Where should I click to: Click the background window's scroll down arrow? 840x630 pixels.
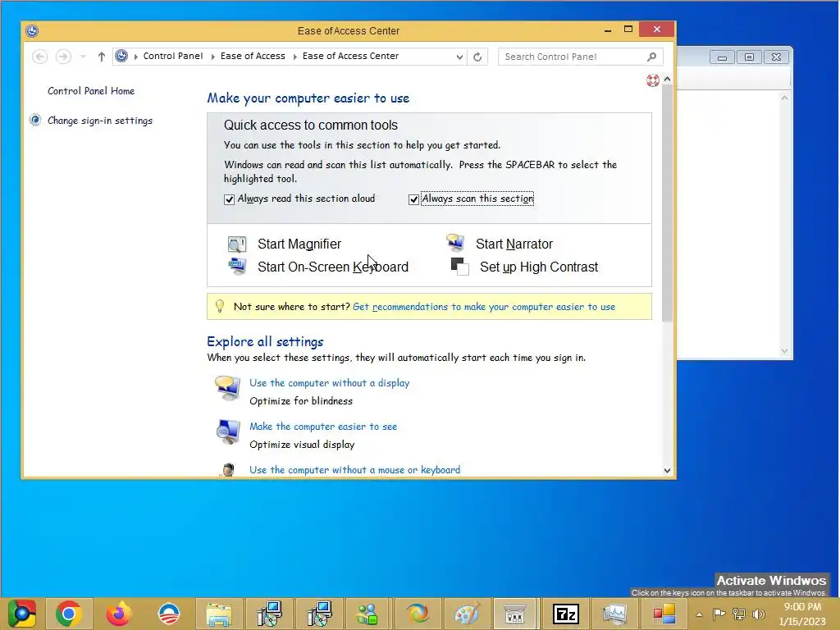[784, 351]
